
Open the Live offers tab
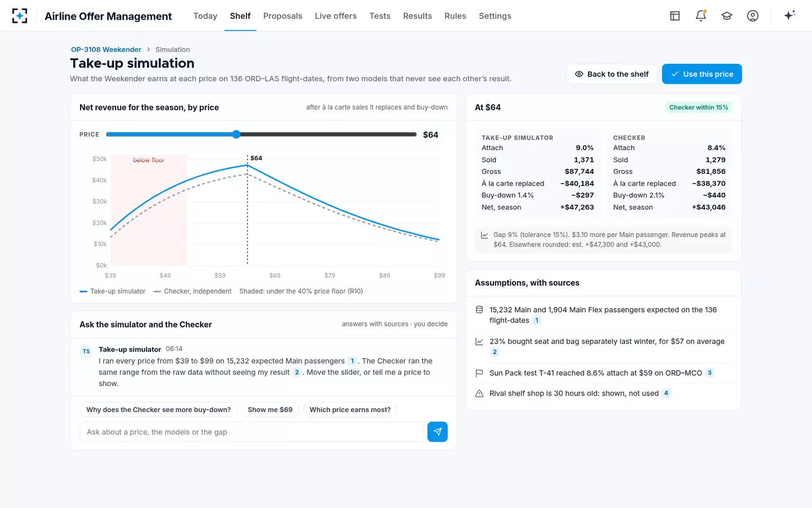[x=336, y=16]
